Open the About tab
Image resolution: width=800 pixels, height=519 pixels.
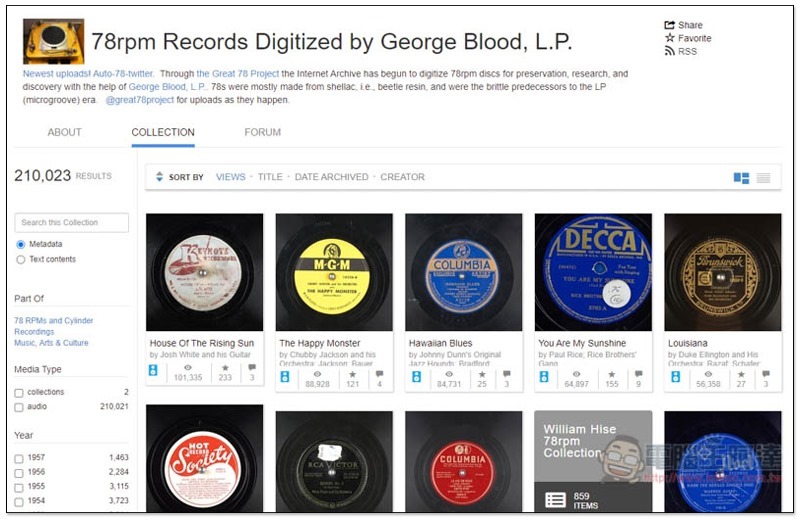[64, 132]
